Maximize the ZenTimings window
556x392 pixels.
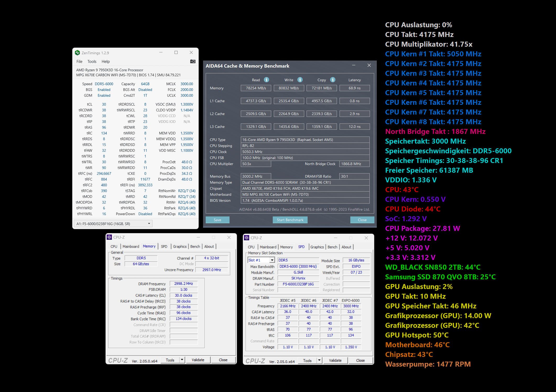click(176, 52)
